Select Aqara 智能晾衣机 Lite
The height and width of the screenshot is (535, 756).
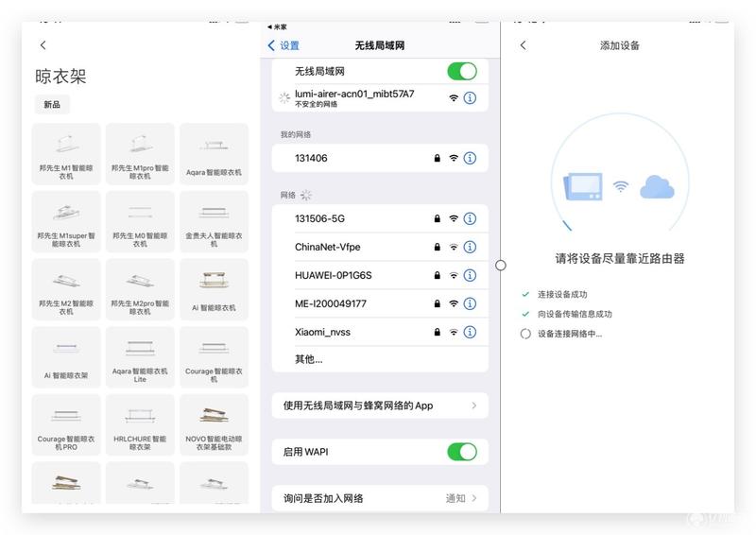[140, 357]
